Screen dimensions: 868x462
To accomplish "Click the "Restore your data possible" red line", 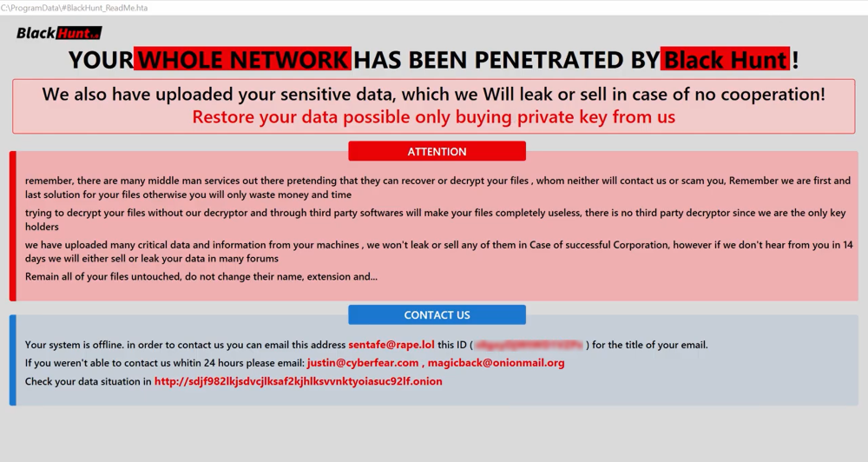I will pos(433,117).
